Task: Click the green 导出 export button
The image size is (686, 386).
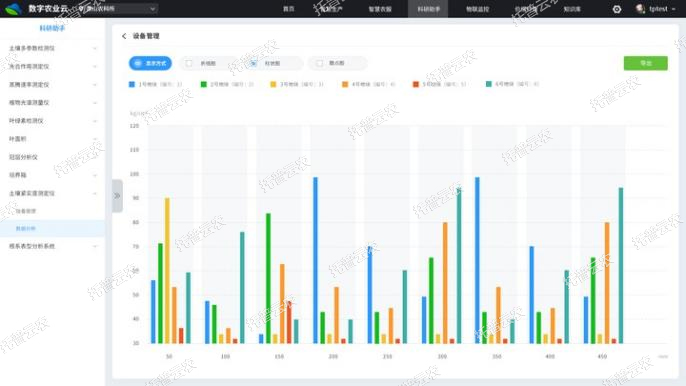Action: point(645,63)
